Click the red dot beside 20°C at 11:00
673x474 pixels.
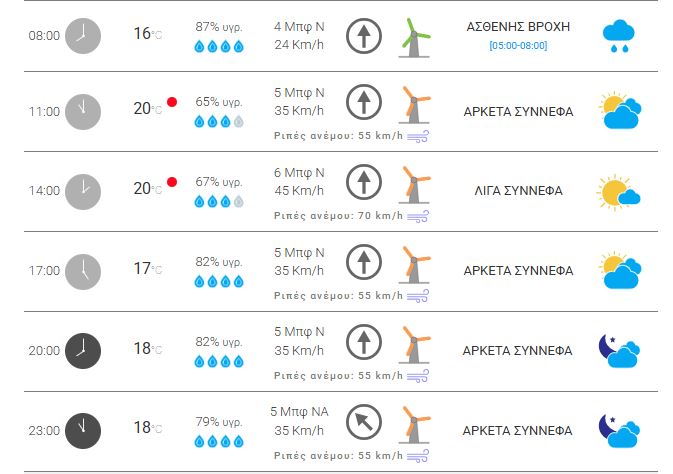point(172,102)
